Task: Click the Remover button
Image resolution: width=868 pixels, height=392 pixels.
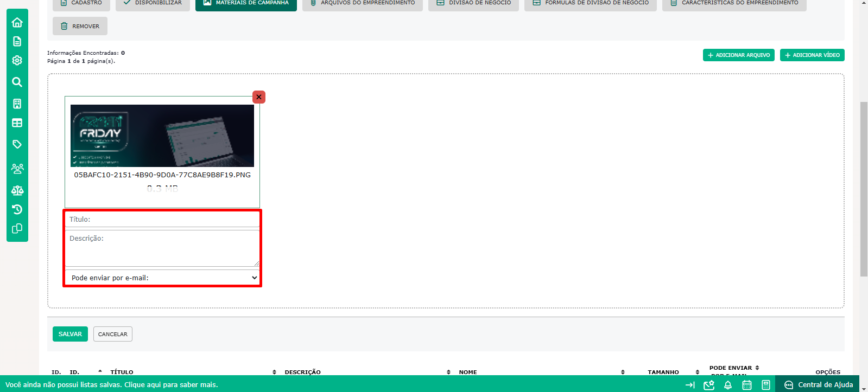Action: 80,26
